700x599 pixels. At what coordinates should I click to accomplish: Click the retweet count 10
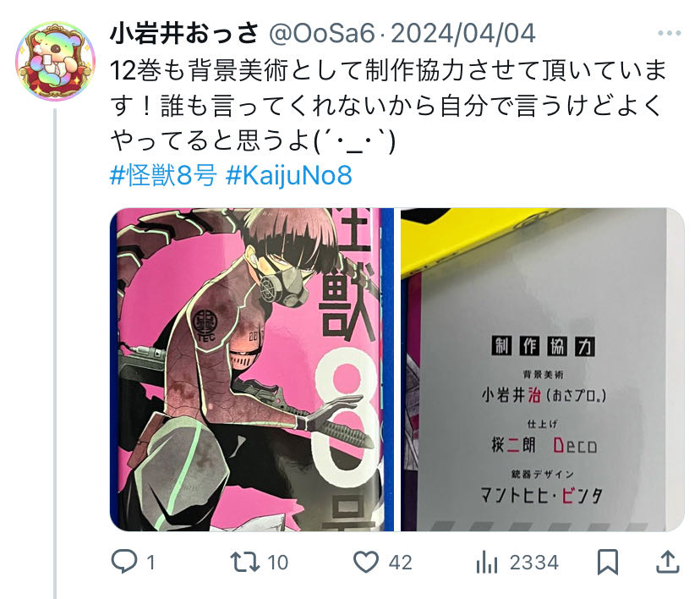277,563
